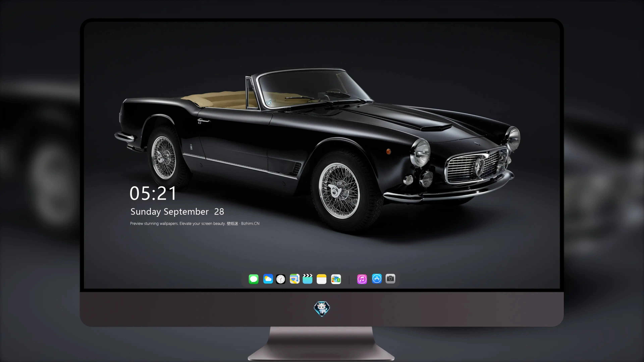Click the Bizhimi.CN site text
Viewport: 644px width, 362px height.
pos(250,223)
